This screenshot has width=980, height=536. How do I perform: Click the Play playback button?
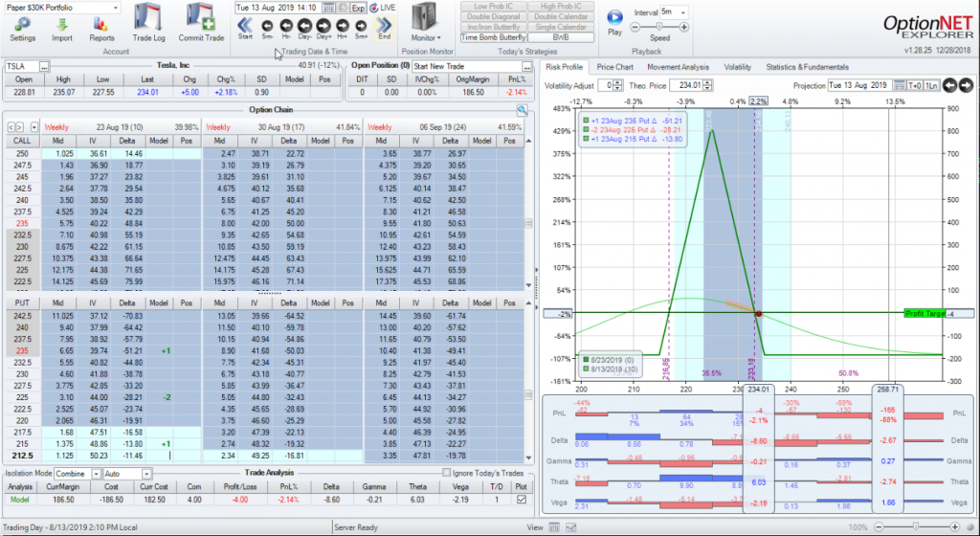click(615, 17)
